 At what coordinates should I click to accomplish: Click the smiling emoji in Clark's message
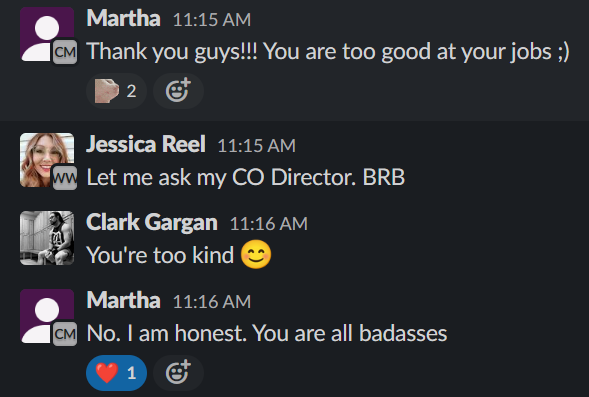[256, 254]
